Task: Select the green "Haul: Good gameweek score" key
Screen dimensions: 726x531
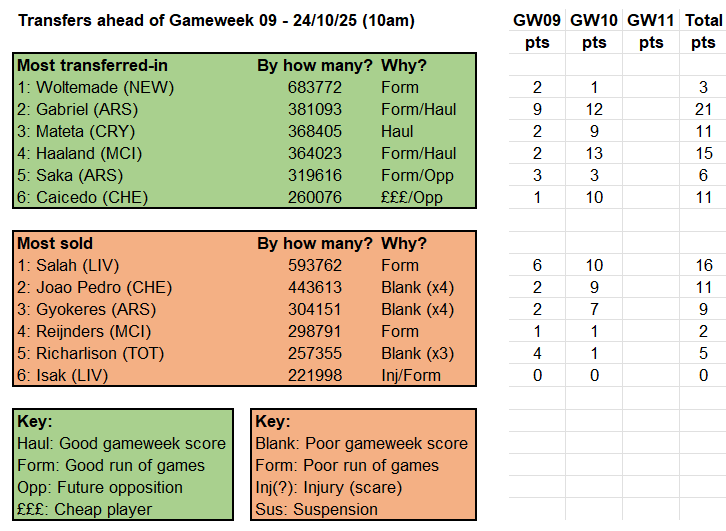Action: point(121,443)
